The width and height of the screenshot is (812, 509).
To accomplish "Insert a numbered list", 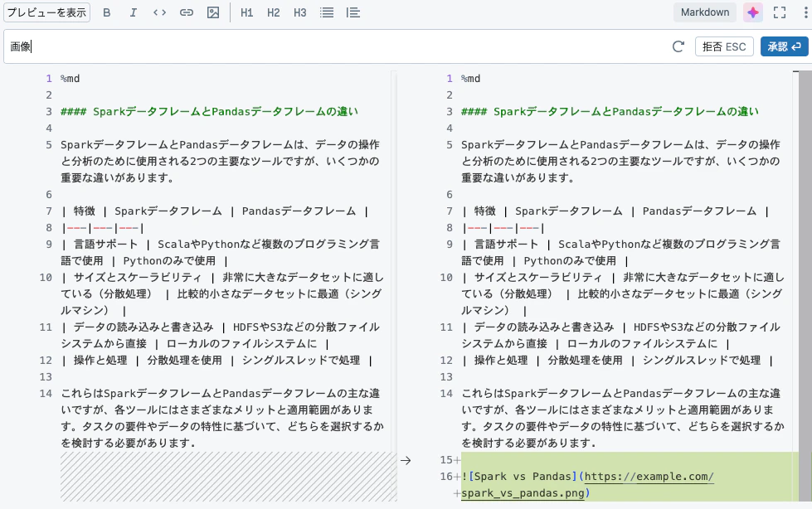I will tap(353, 12).
